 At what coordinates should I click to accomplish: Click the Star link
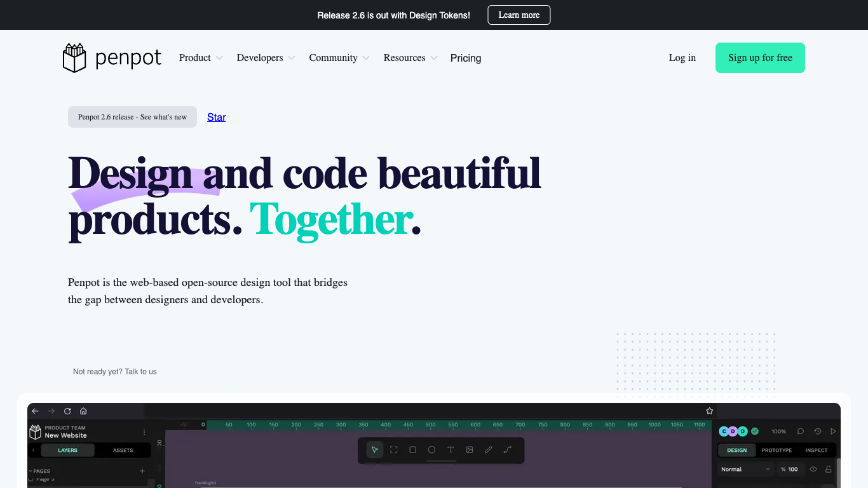click(x=217, y=117)
